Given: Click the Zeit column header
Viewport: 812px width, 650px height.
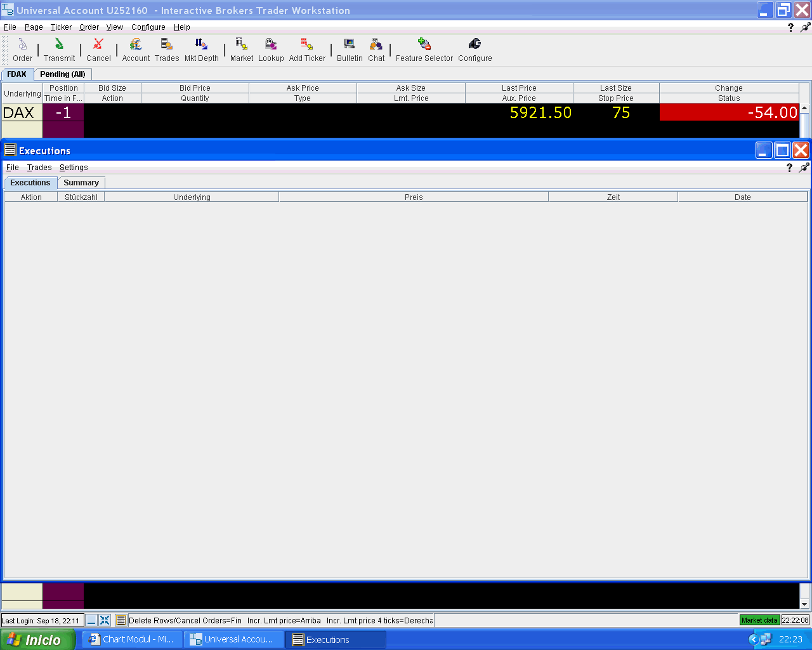Looking at the screenshot, I should tap(613, 197).
